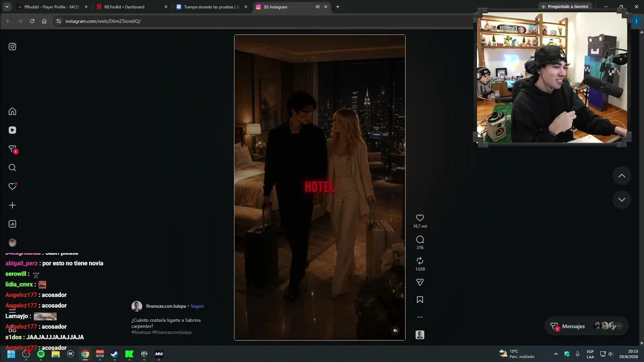The height and width of the screenshot is (362, 644).
Task: Create a new post with plus icon
Action: (13, 205)
